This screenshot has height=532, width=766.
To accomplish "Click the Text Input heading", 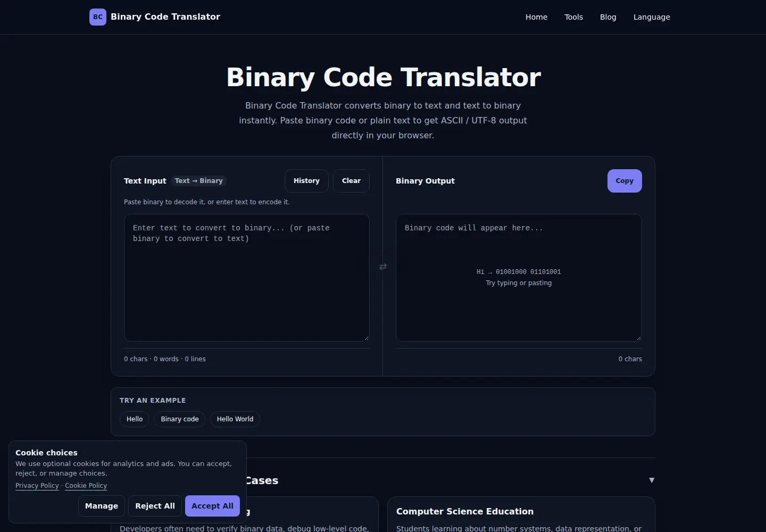I will point(145,181).
